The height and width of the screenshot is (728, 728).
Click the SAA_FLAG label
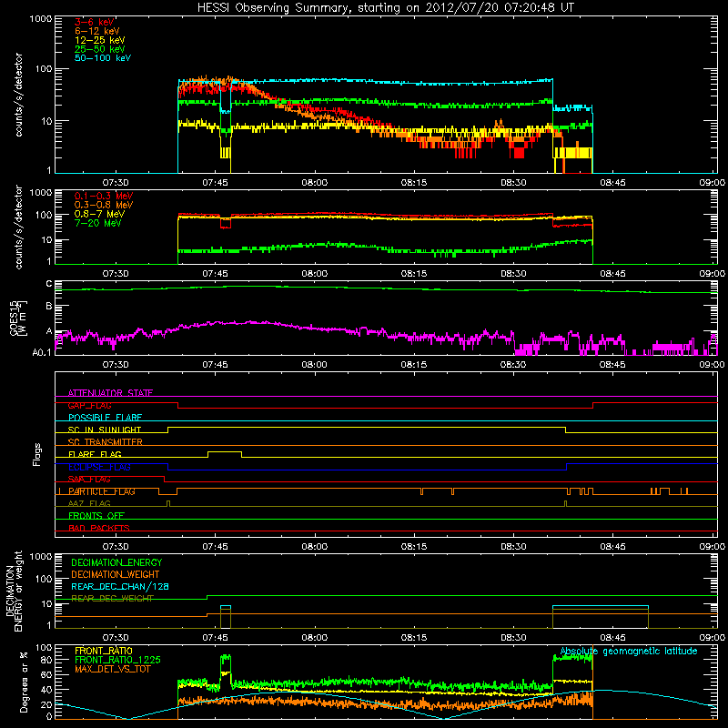point(89,480)
